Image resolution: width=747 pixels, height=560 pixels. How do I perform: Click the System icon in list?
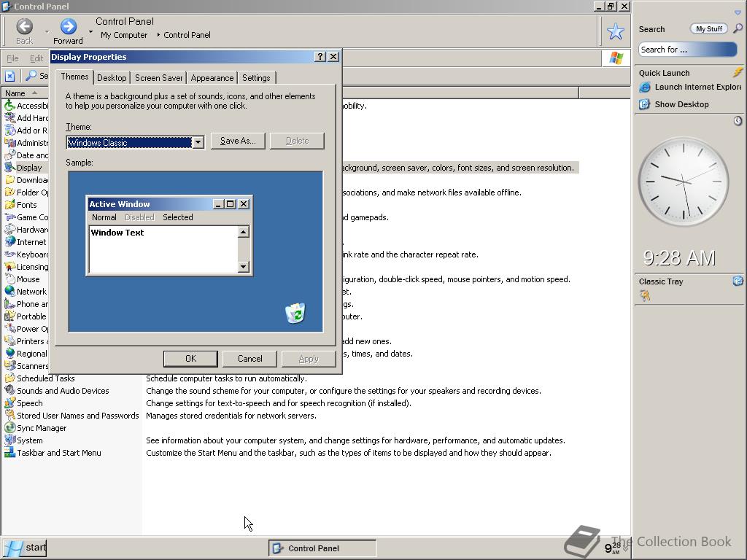tap(9, 440)
